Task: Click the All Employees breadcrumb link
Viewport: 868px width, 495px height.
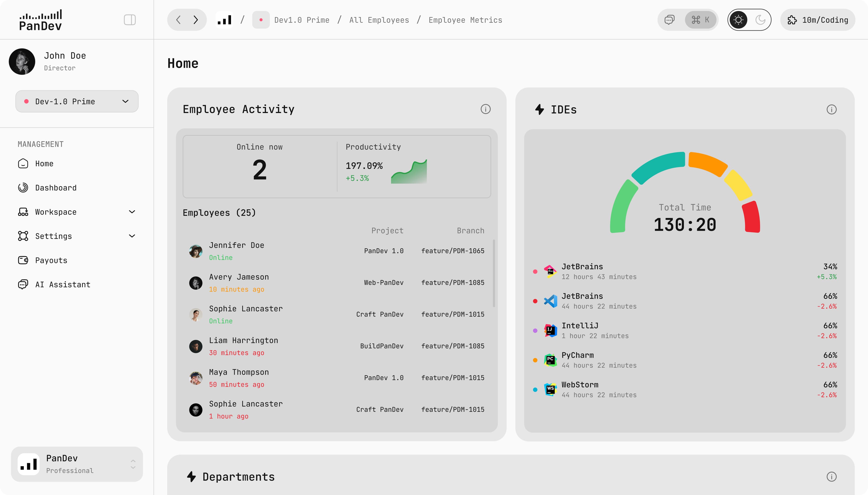Action: [379, 20]
